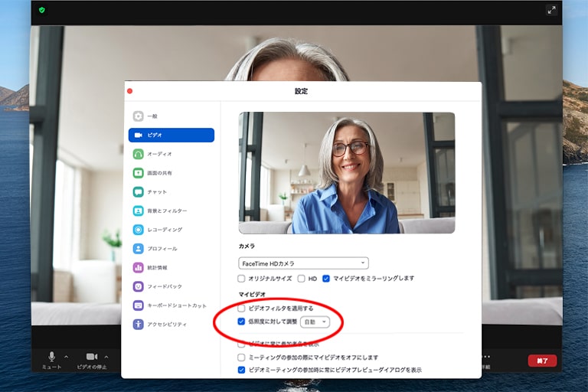Expand video options arrow next to ビデオの停止
This screenshot has width=588, height=392.
[x=106, y=357]
